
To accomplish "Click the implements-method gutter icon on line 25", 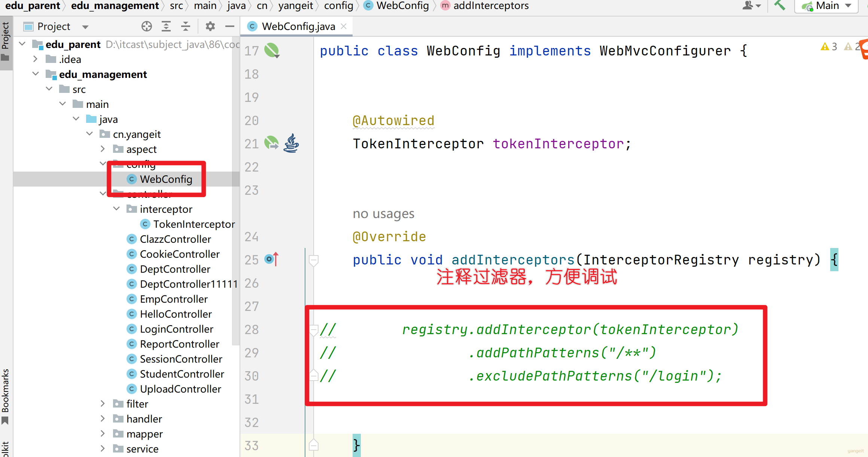I will click(x=272, y=259).
